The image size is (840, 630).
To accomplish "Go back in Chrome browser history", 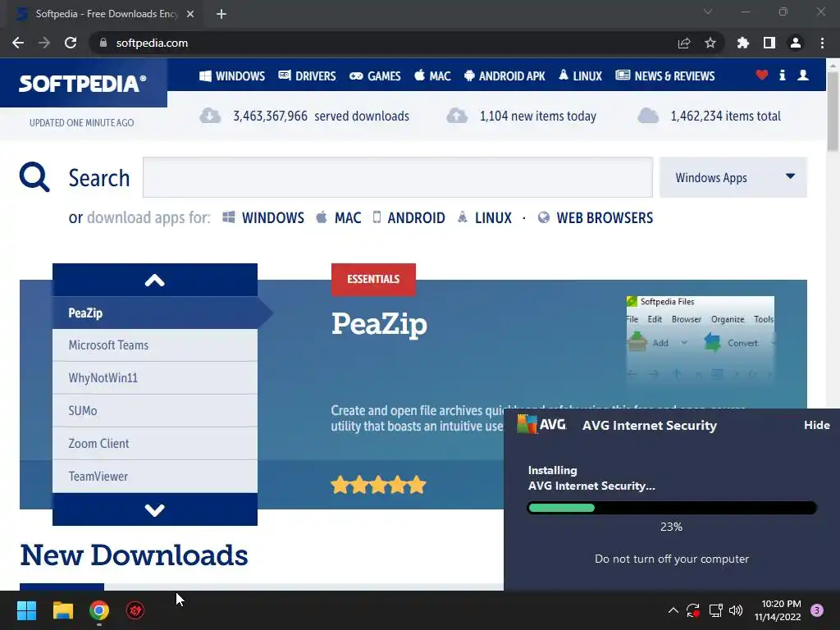I will 18,43.
